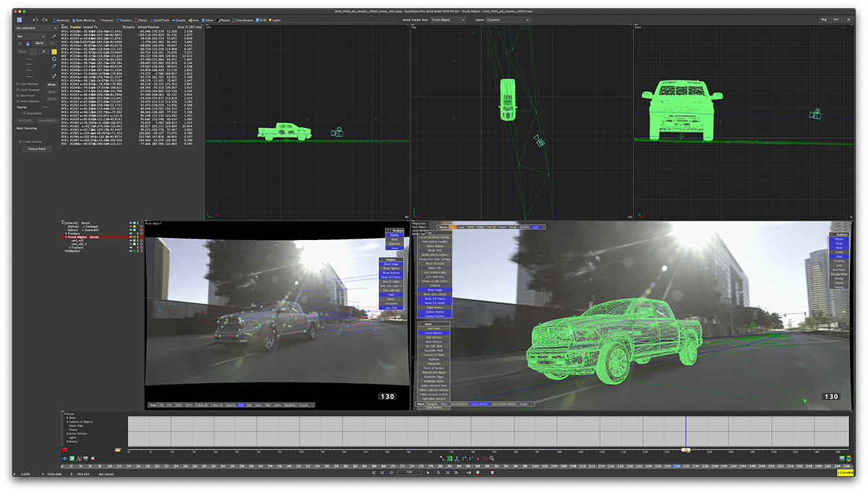This screenshot has height=493, width=868.
Task: Select Show Image in Display floating menu
Action: tap(391, 264)
